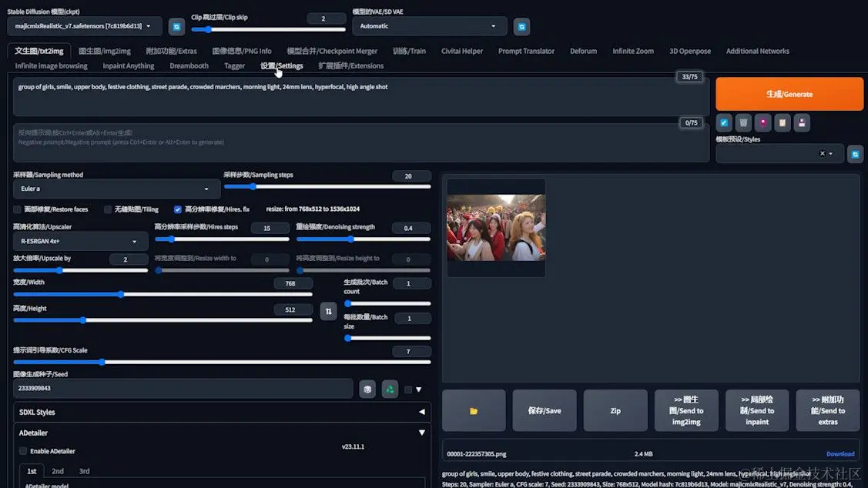Refresh the Stable Diffusion checkpoint list
Screen dimensions: 868x488
tap(176, 27)
